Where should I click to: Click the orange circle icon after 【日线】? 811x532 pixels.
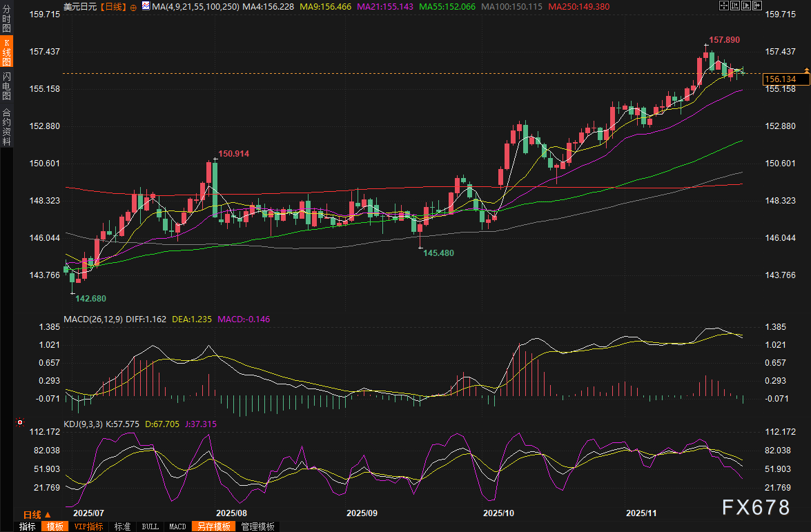[134, 6]
